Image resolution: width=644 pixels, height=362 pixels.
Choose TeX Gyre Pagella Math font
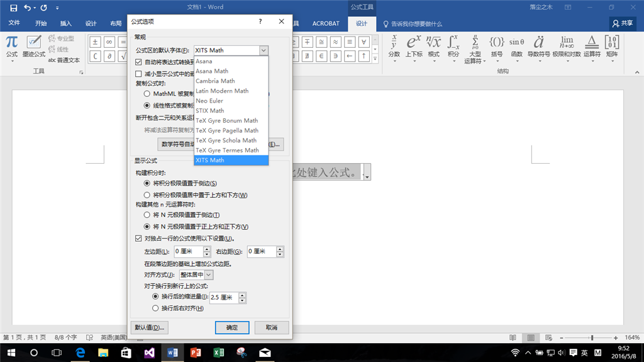coord(231,130)
